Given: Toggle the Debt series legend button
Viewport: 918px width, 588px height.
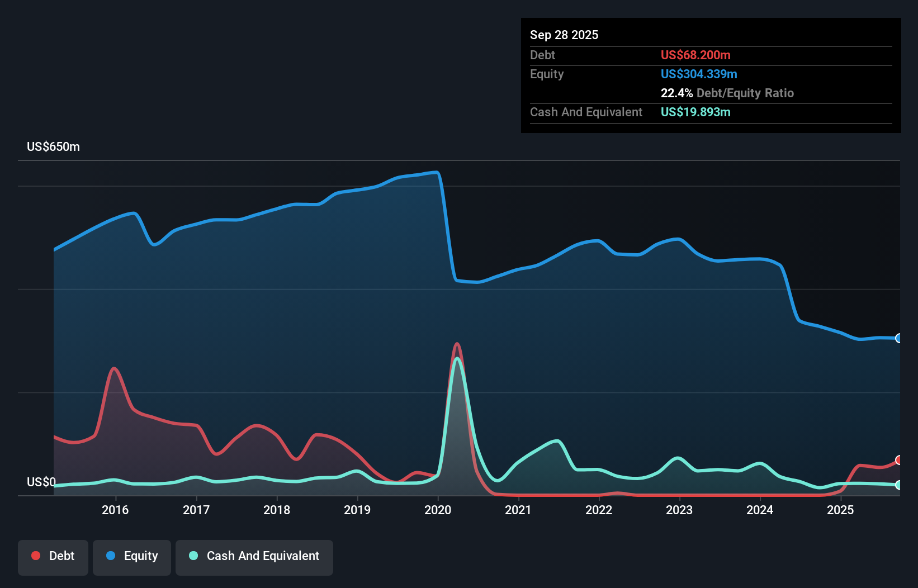Looking at the screenshot, I should tap(53, 557).
